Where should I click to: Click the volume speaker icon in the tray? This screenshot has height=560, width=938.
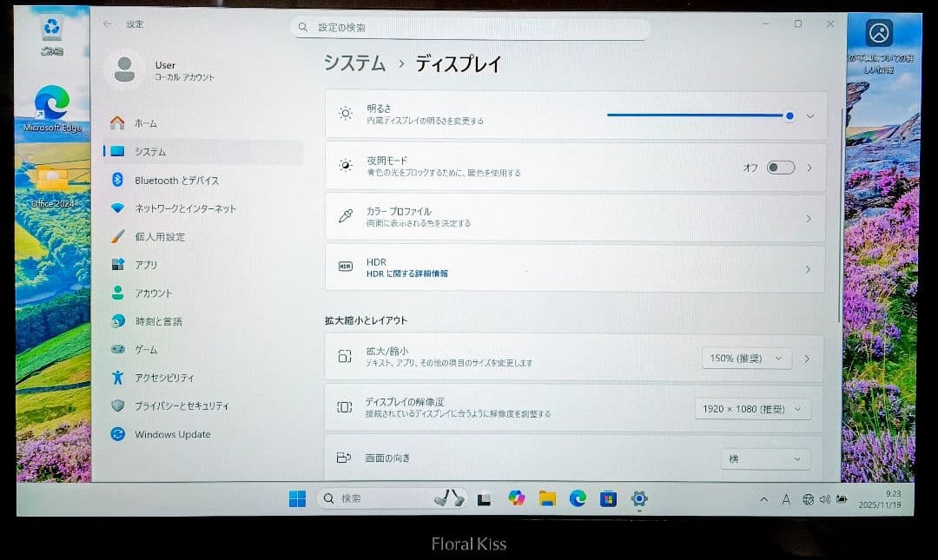[x=825, y=498]
